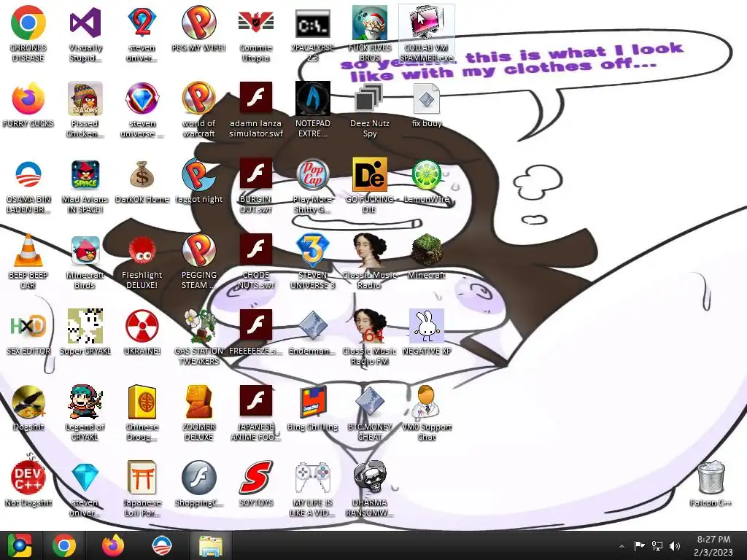Click the network tray icon
This screenshot has width=747, height=560.
pos(657,545)
